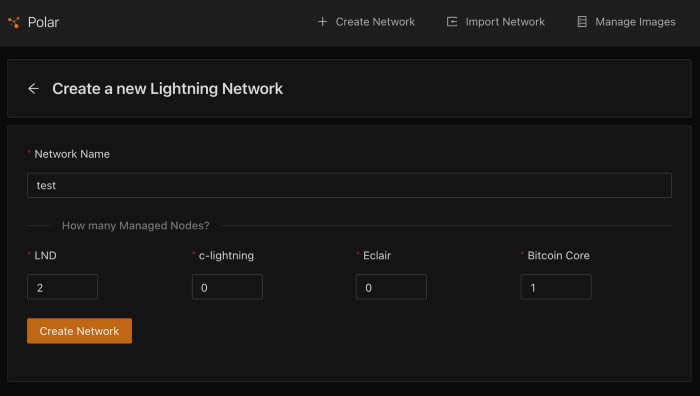Click the LND field label
Image resolution: width=700 pixels, height=396 pixels.
[46, 255]
